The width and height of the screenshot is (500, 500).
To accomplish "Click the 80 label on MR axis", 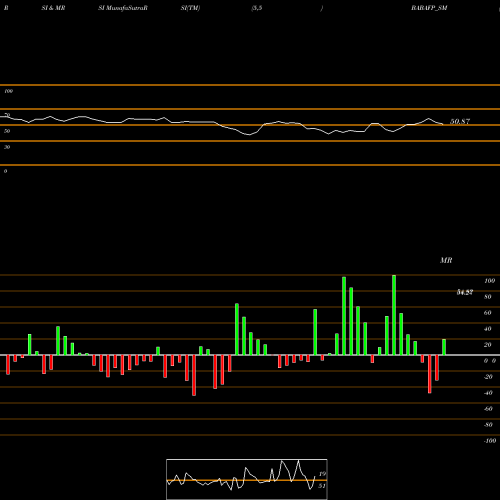I will click(x=488, y=297).
